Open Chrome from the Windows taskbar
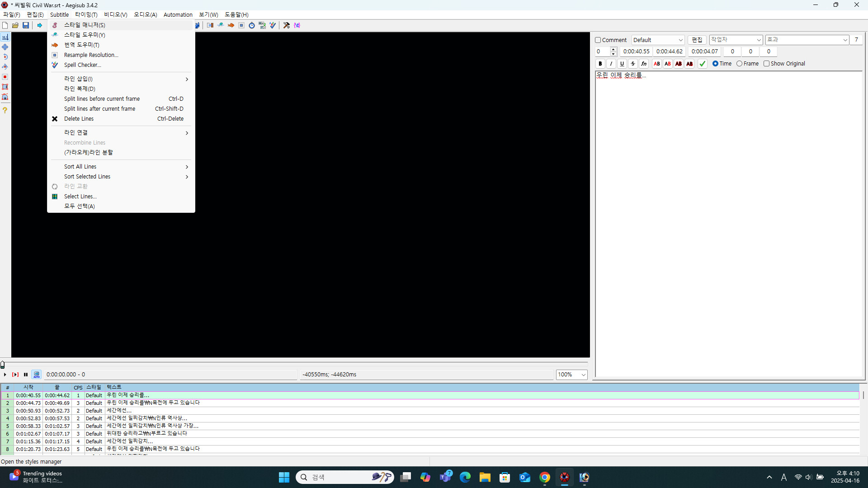 pos(545,477)
